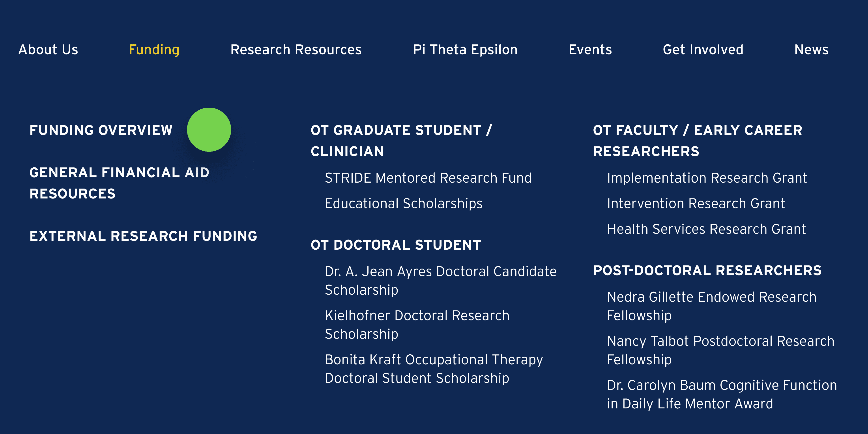Click the green circle indicator
This screenshot has height=434, width=868.
[209, 130]
